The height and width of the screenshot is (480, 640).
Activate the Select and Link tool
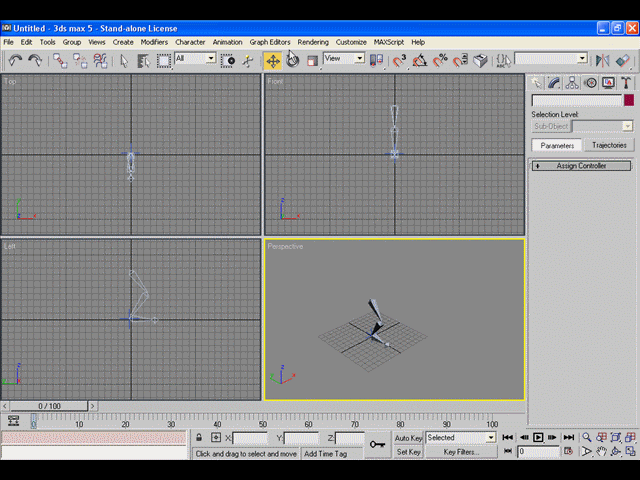click(60, 61)
